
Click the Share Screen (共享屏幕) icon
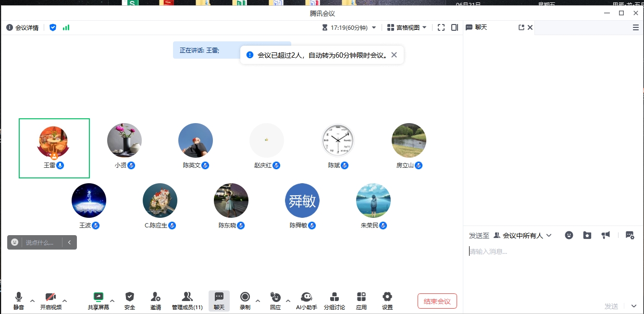point(99,297)
